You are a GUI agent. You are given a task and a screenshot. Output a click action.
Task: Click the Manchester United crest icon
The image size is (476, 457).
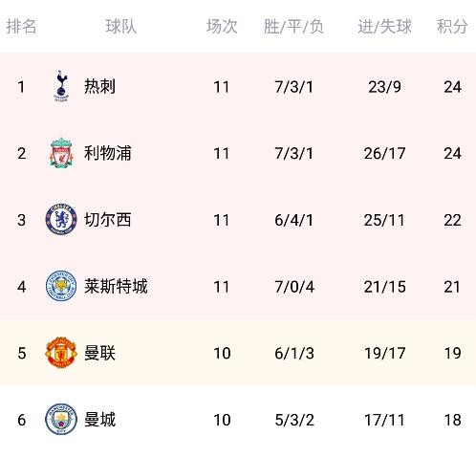61,353
